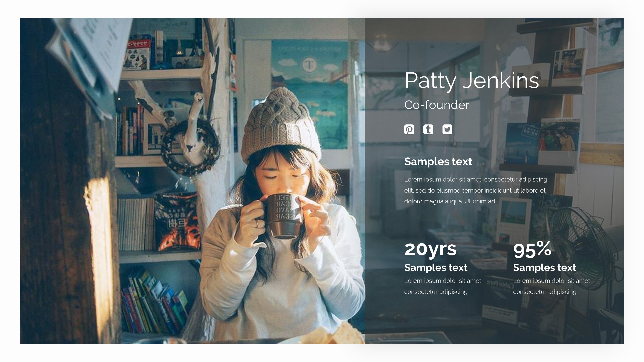Click the Pinterest social icon
The image size is (644, 362).
point(409,129)
